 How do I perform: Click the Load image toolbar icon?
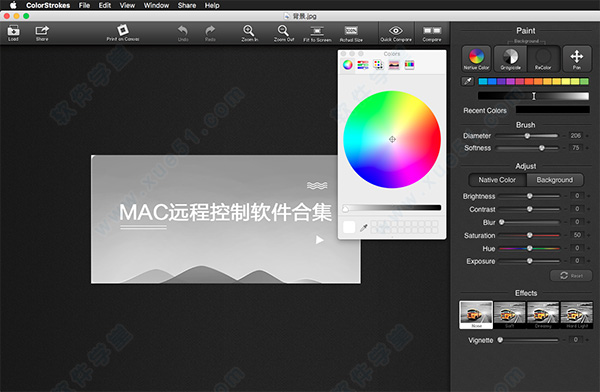pos(13,33)
